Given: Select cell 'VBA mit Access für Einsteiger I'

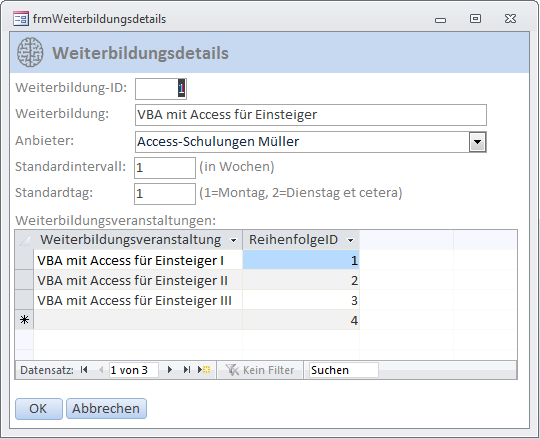Looking at the screenshot, I should [138, 260].
